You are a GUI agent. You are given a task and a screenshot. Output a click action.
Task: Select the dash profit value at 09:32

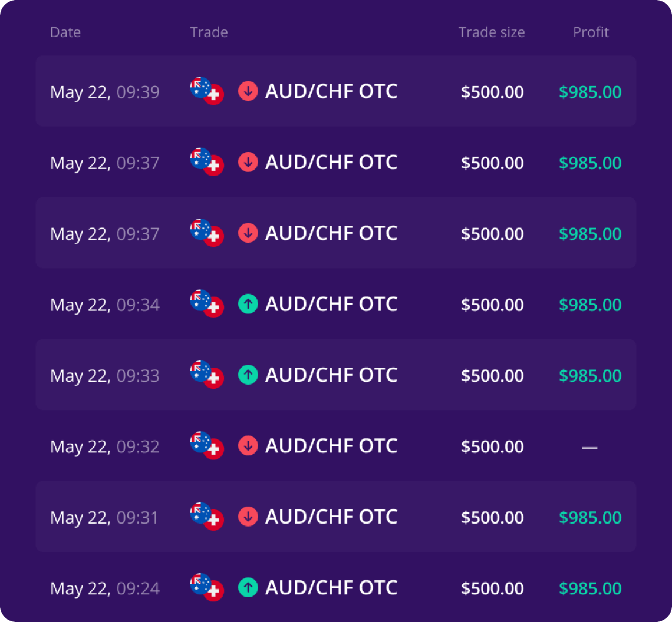pyautogui.click(x=589, y=448)
